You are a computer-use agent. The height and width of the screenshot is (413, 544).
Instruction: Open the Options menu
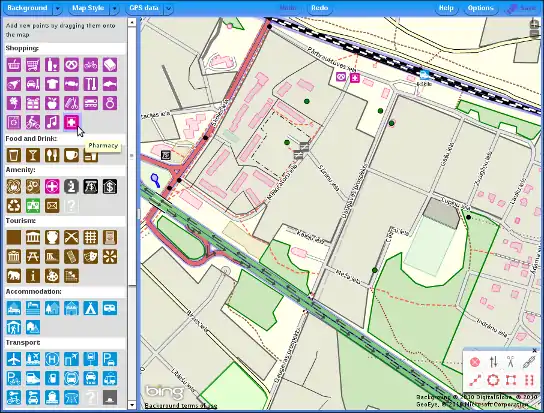(x=480, y=8)
